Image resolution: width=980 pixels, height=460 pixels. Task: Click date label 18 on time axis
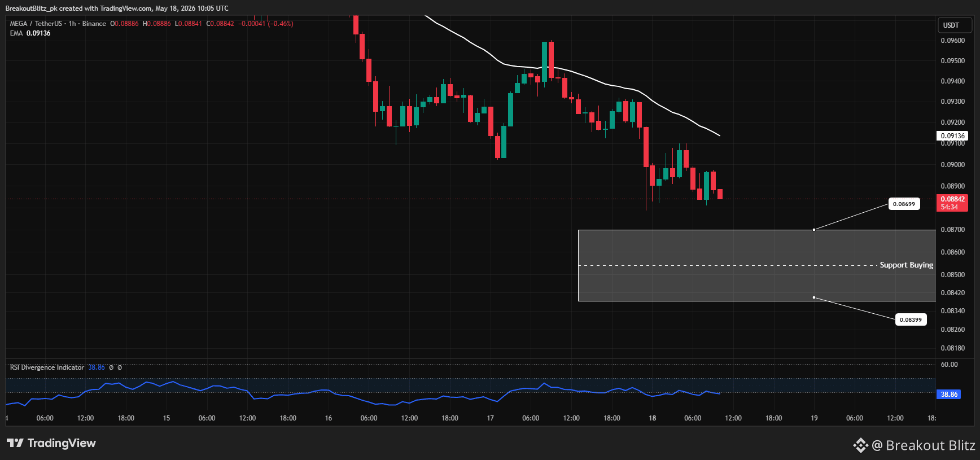(x=653, y=418)
